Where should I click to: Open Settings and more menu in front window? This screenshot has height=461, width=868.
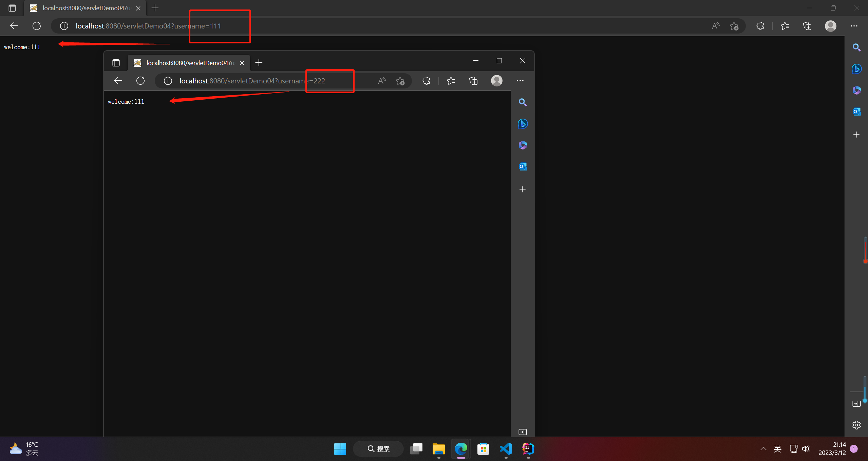pyautogui.click(x=520, y=81)
